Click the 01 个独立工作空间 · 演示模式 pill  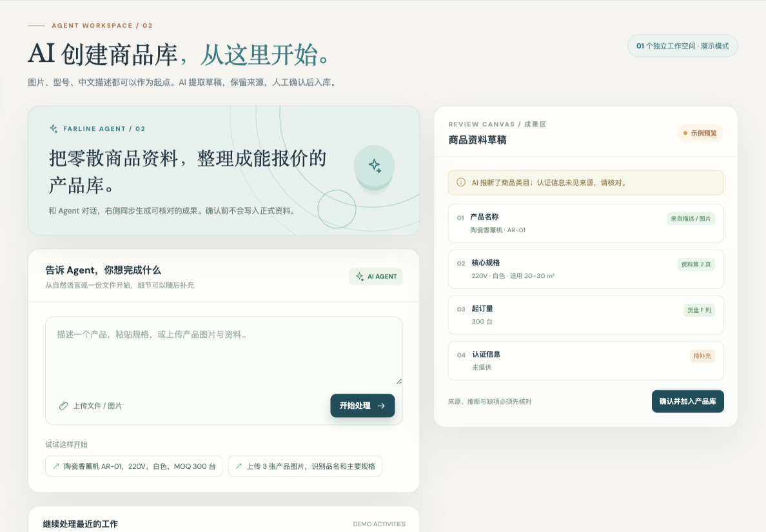tap(682, 46)
